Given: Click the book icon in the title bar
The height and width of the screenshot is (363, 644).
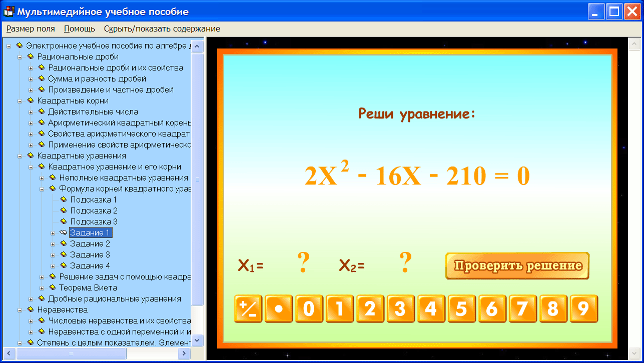Looking at the screenshot, I should (9, 10).
